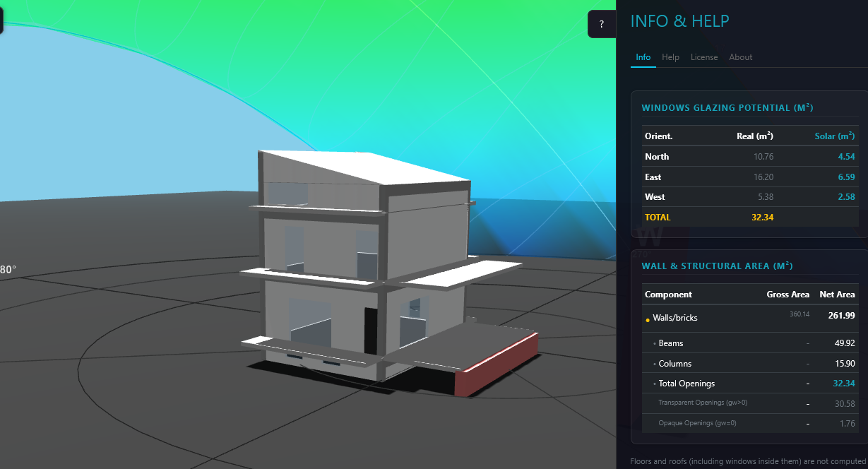The image size is (868, 469).
Task: Click the North orientation row
Action: coord(657,157)
